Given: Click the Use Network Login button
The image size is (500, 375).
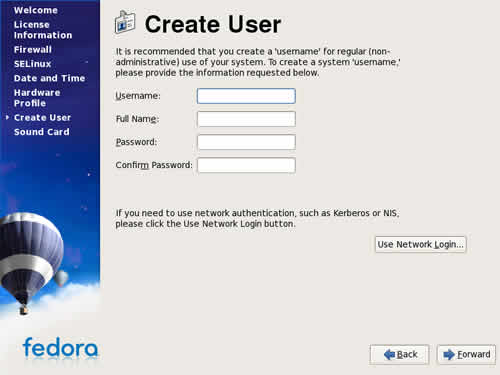Looking at the screenshot, I should [420, 244].
